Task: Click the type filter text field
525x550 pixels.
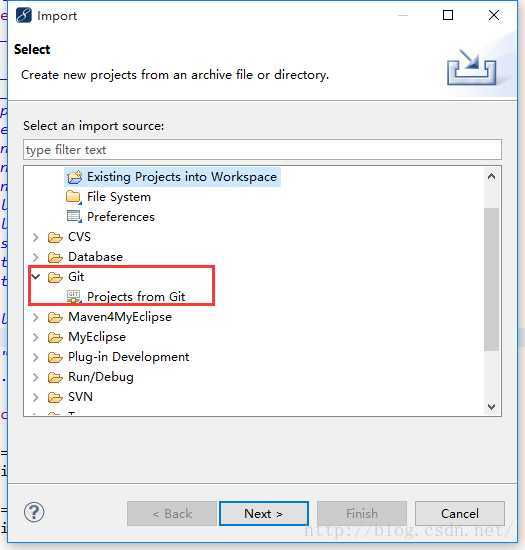Action: click(x=262, y=150)
